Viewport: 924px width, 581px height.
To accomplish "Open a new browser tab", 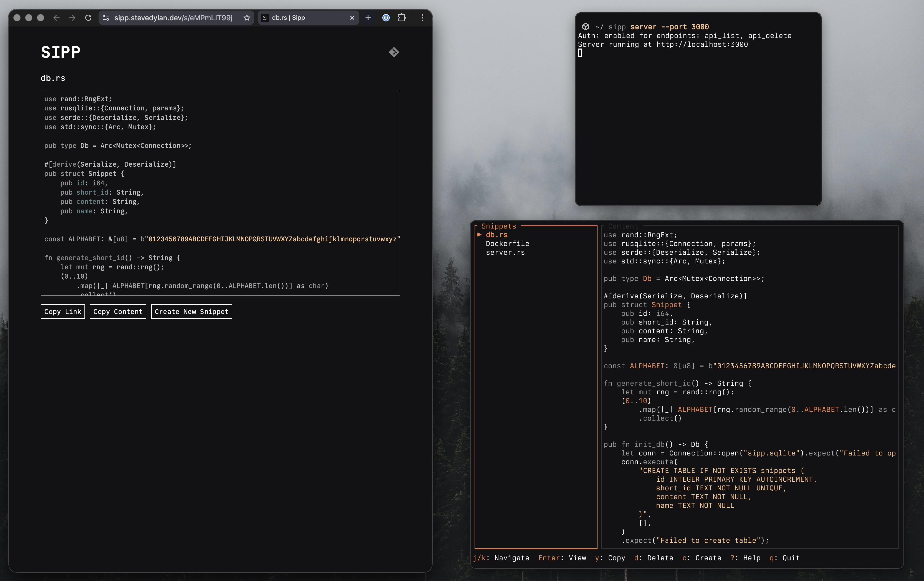I will point(368,18).
